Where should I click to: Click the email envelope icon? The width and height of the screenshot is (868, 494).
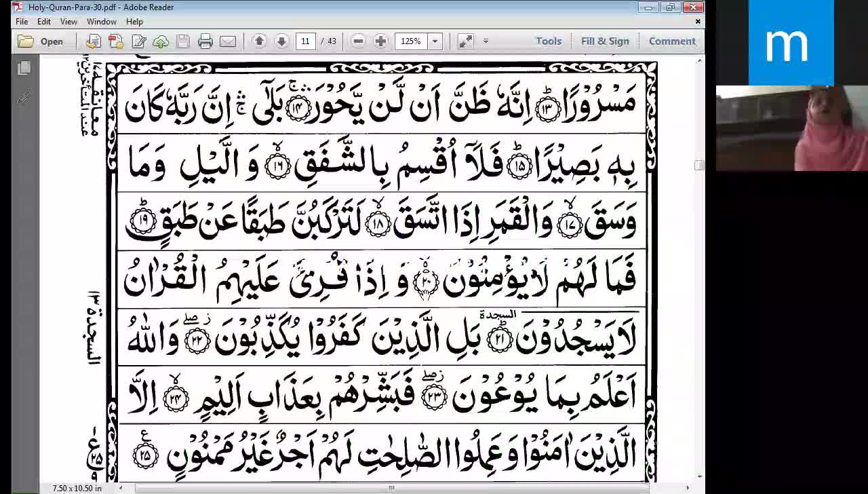(228, 41)
